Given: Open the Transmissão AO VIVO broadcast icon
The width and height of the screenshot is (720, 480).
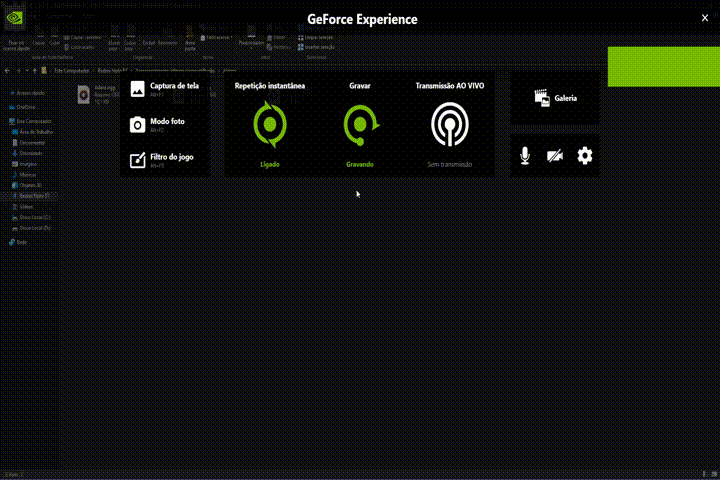Looking at the screenshot, I should [450, 124].
